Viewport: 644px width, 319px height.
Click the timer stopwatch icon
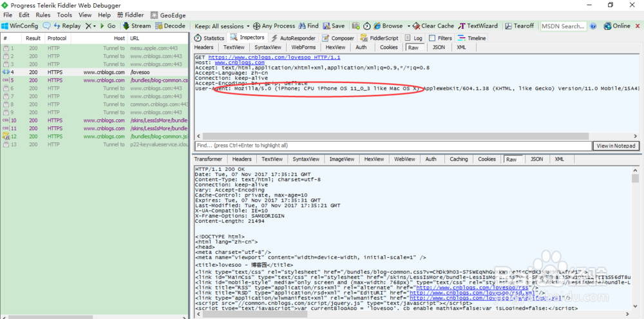click(367, 26)
